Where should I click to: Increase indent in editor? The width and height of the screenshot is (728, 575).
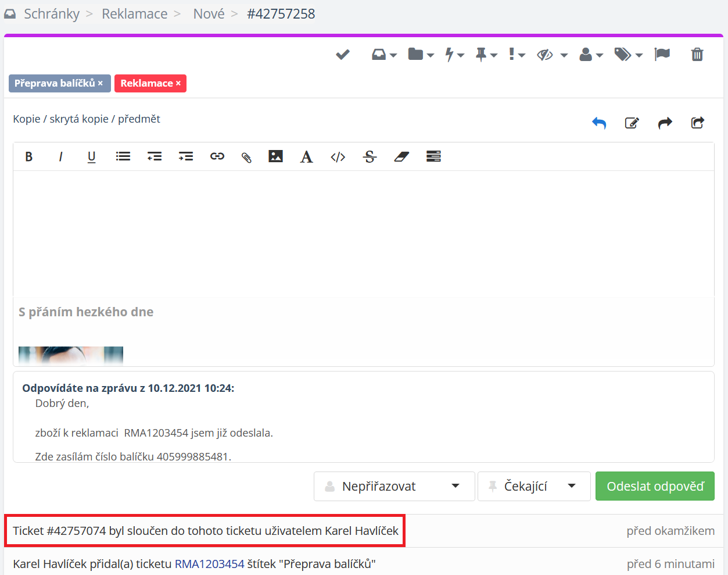pyautogui.click(x=186, y=156)
